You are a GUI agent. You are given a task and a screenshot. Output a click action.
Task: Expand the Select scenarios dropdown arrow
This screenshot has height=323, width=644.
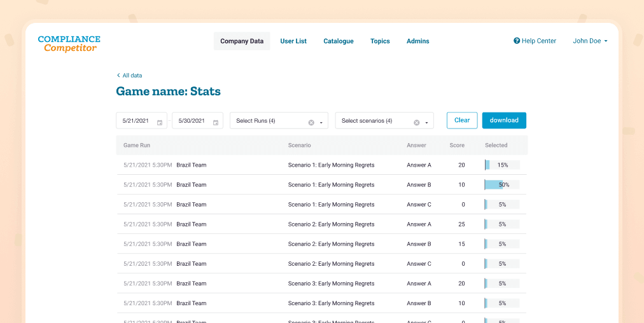point(427,122)
